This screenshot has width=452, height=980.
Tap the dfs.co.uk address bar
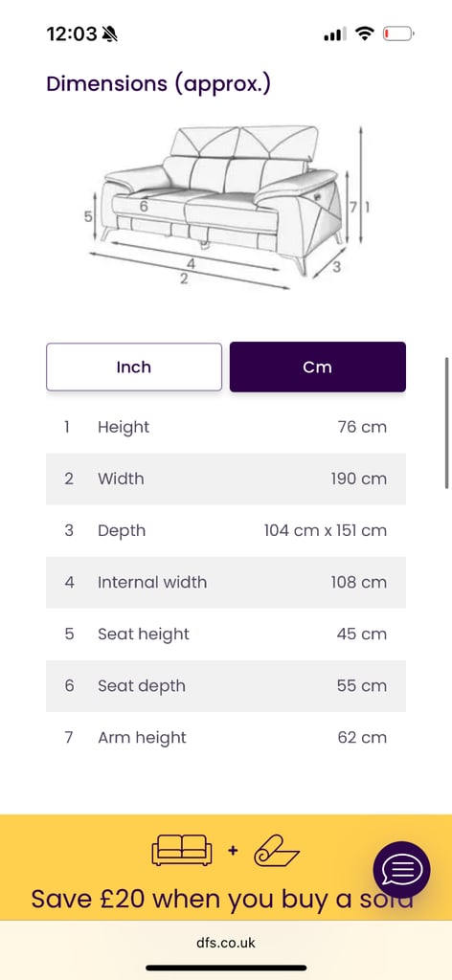pos(226,943)
